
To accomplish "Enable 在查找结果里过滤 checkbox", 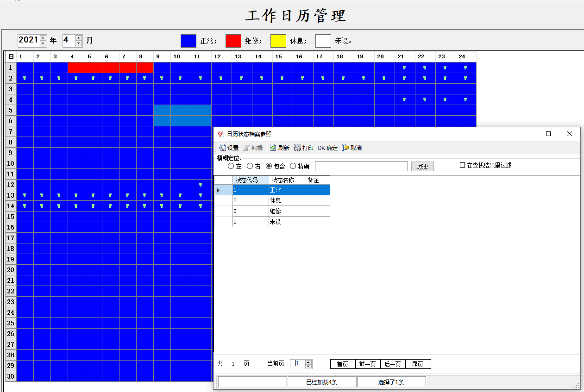I will point(462,165).
